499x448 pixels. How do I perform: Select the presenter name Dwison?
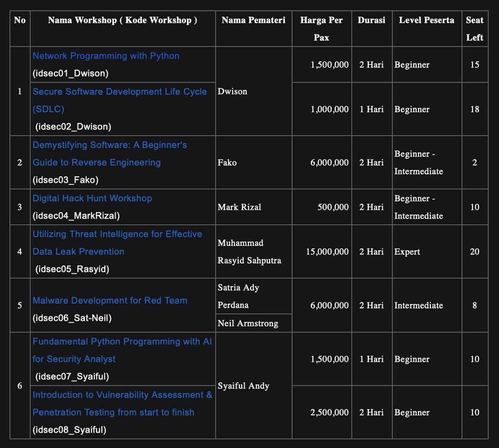[x=232, y=91]
